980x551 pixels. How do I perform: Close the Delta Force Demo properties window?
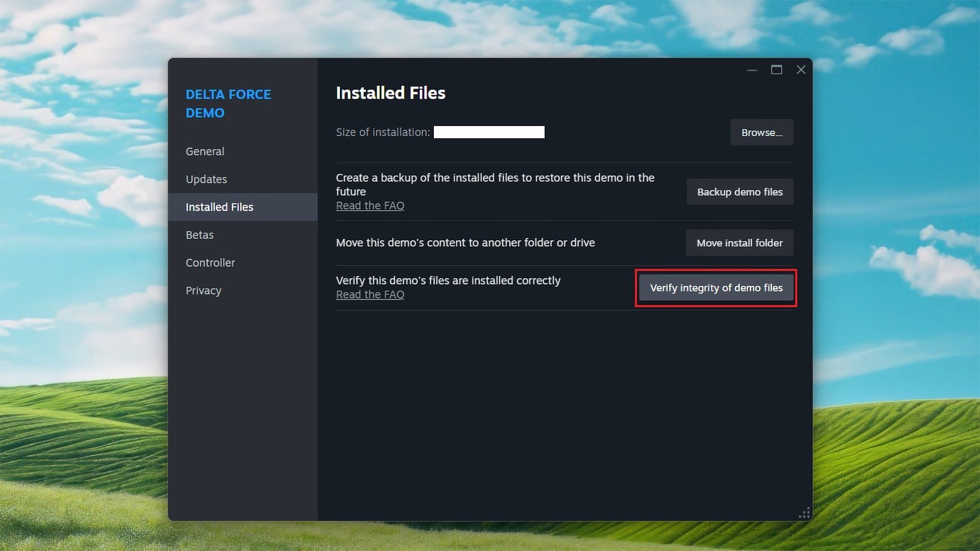pyautogui.click(x=801, y=70)
